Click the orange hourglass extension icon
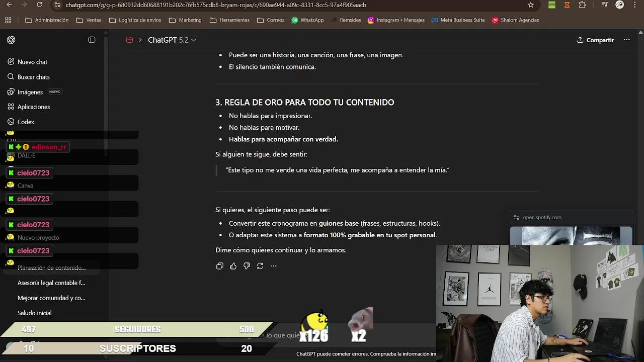644x362 pixels. coord(567,5)
